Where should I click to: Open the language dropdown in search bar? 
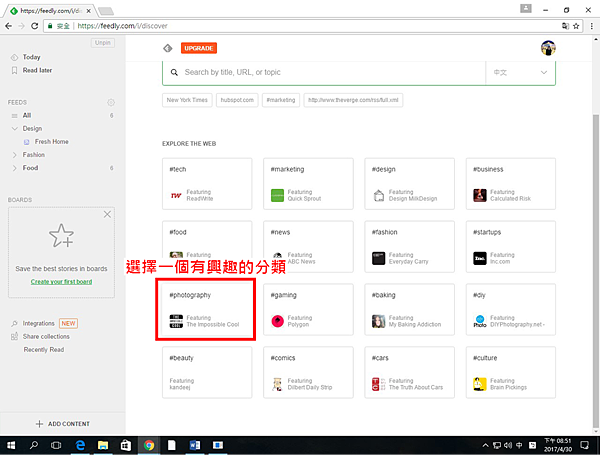[520, 72]
